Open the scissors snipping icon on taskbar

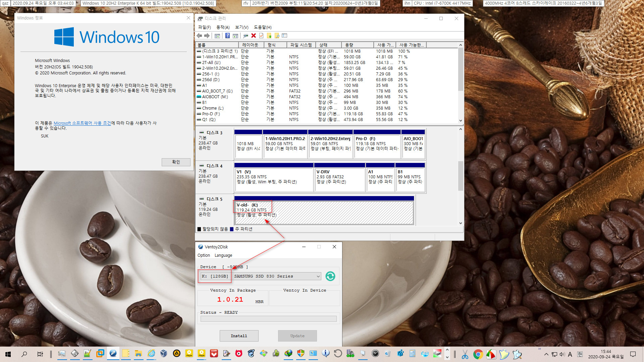pyautogui.click(x=465, y=354)
